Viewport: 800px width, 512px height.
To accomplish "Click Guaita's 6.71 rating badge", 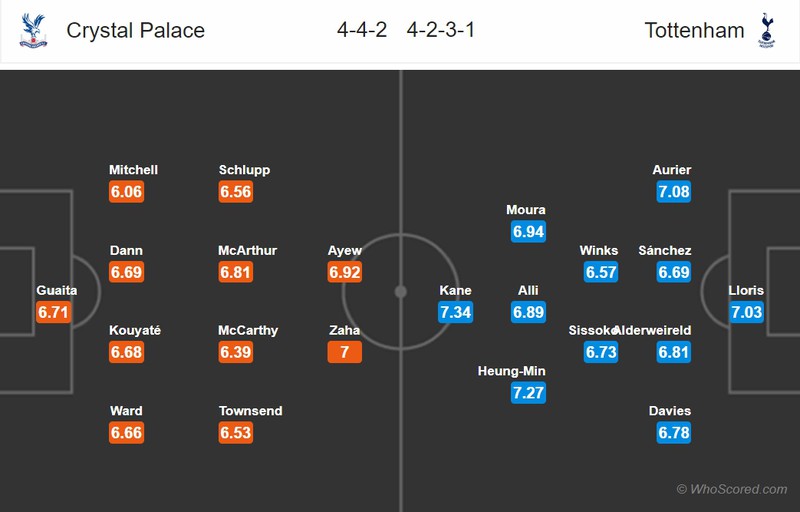I will [54, 312].
